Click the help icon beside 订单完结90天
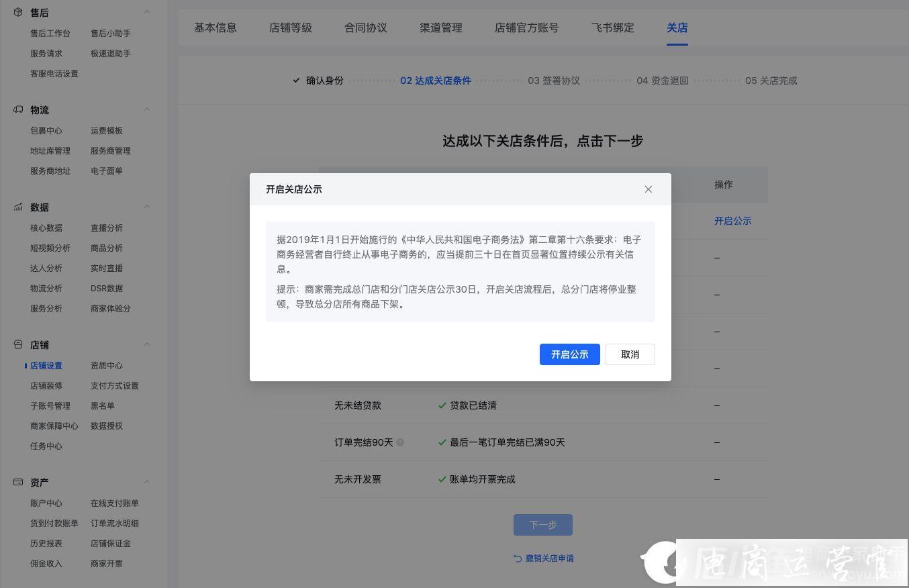 [400, 442]
